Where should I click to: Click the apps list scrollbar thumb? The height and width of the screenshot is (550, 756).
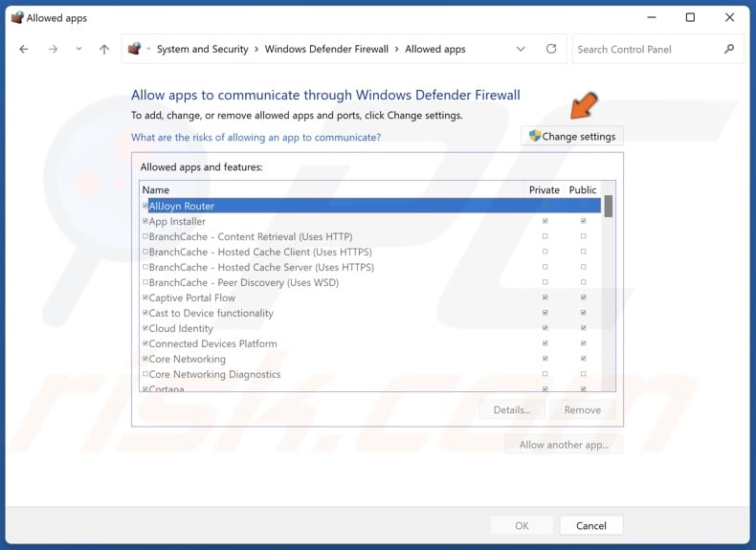[x=609, y=207]
